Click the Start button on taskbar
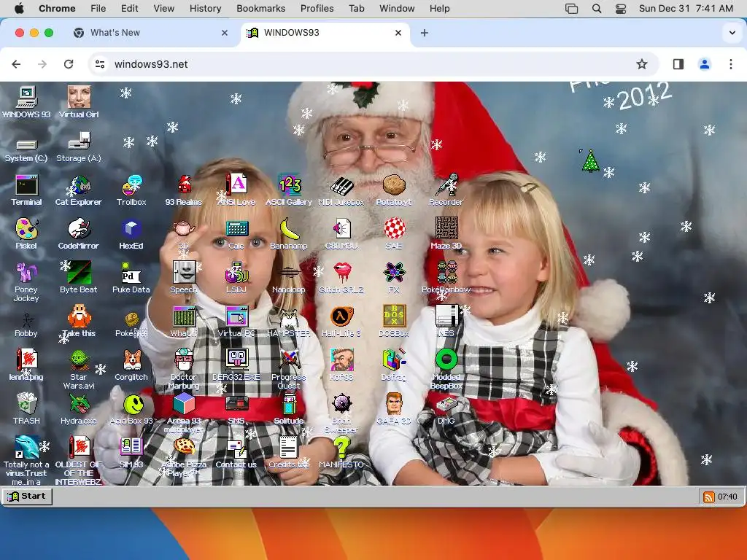This screenshot has width=747, height=560. 27,496
